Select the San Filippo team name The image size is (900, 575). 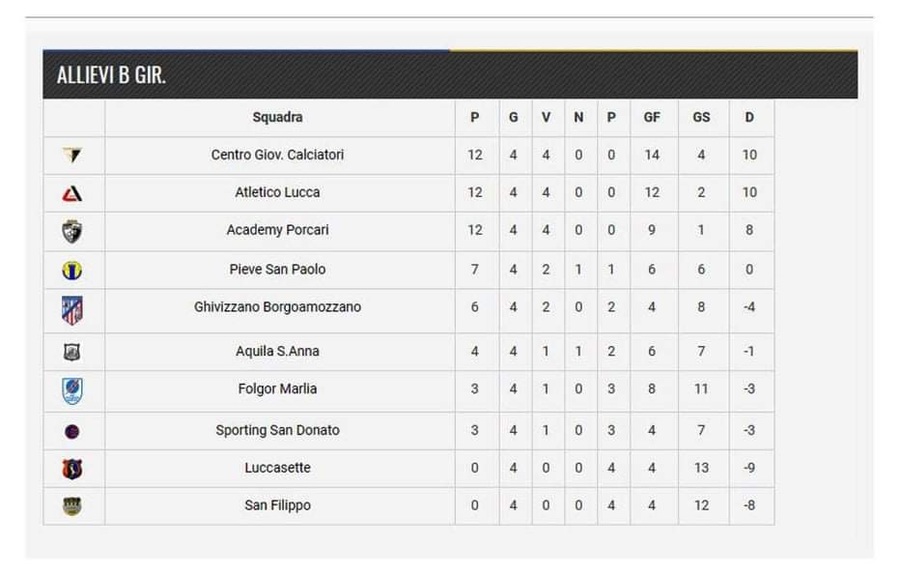tap(277, 505)
